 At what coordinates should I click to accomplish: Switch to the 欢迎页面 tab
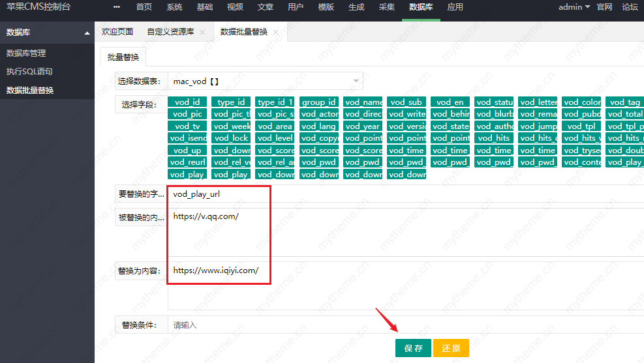click(117, 32)
